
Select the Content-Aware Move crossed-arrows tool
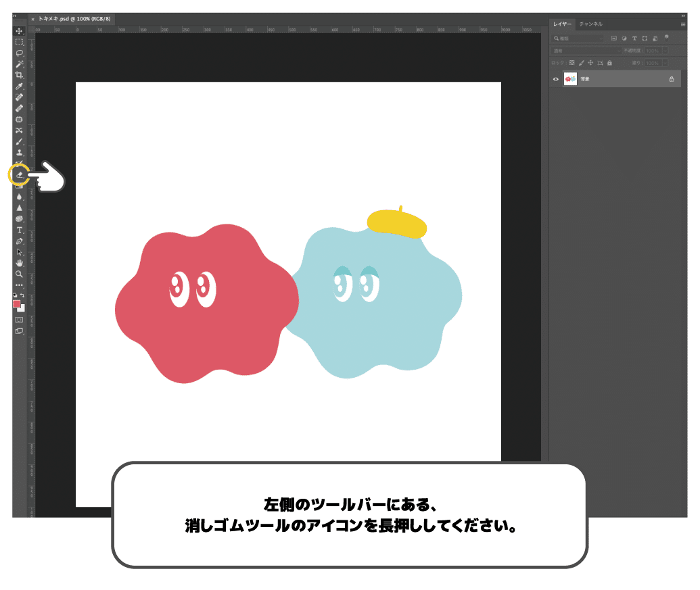pyautogui.click(x=19, y=130)
